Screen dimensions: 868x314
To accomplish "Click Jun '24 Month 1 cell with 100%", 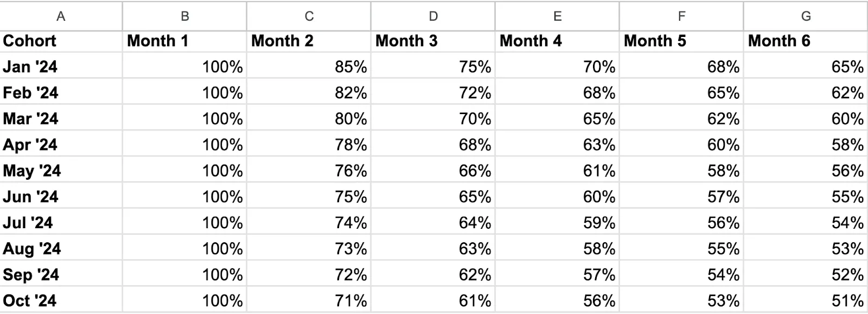I will [184, 197].
